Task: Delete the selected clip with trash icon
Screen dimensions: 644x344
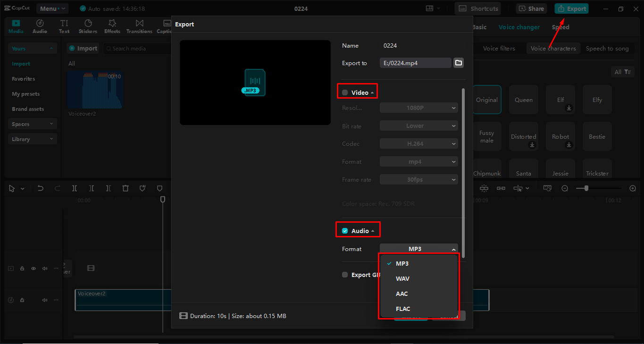Action: (125, 188)
